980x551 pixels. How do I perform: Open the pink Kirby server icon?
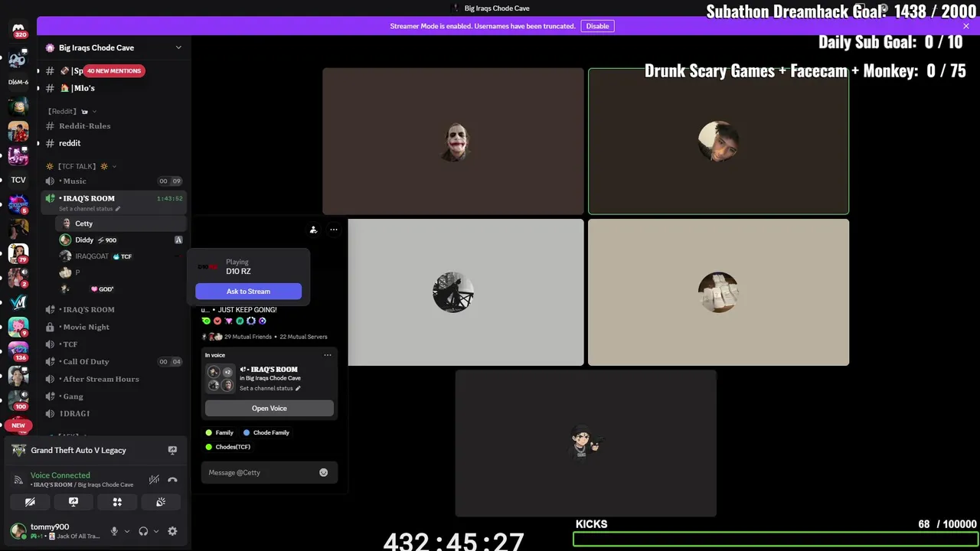tap(18, 327)
